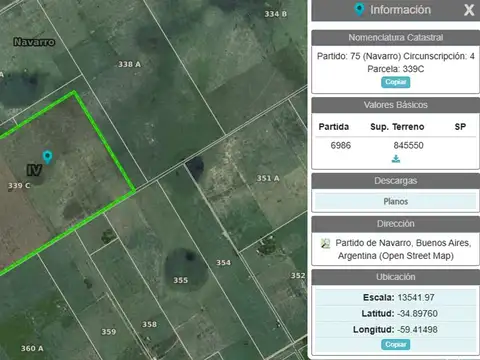Select the blue map marker on parcel 339 C
Image resolution: width=480 pixels, height=360 pixels.
tap(48, 157)
